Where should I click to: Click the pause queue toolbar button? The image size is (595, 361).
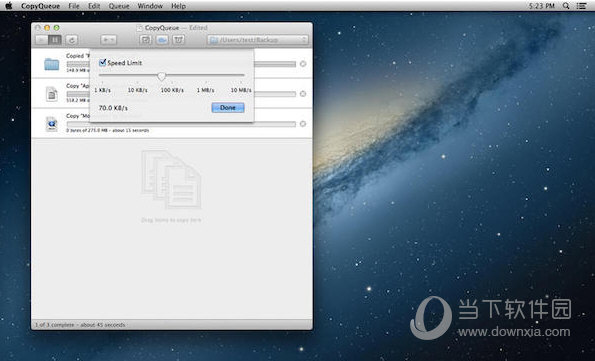[55, 39]
